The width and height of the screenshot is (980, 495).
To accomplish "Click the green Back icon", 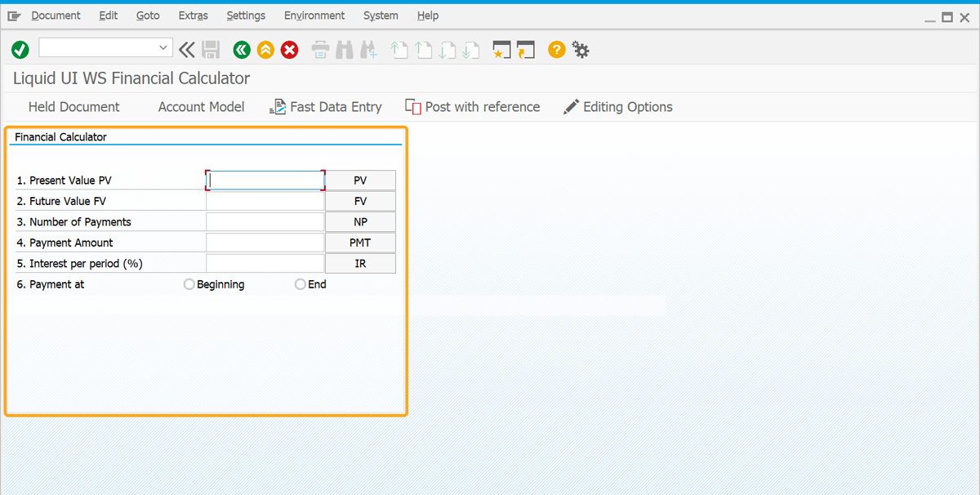I will point(242,50).
